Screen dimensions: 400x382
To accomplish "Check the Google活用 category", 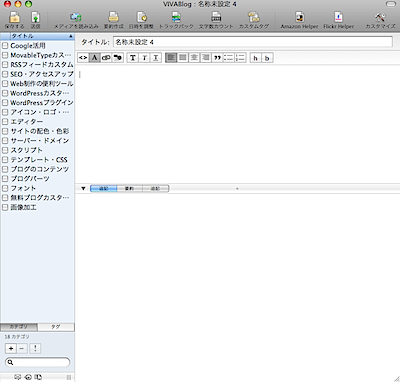I will [5, 46].
